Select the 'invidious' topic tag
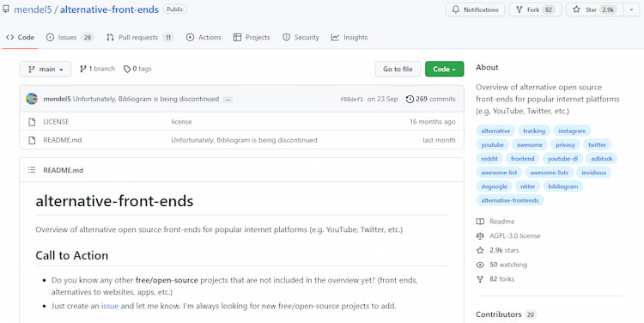The image size is (644, 323). [593, 173]
